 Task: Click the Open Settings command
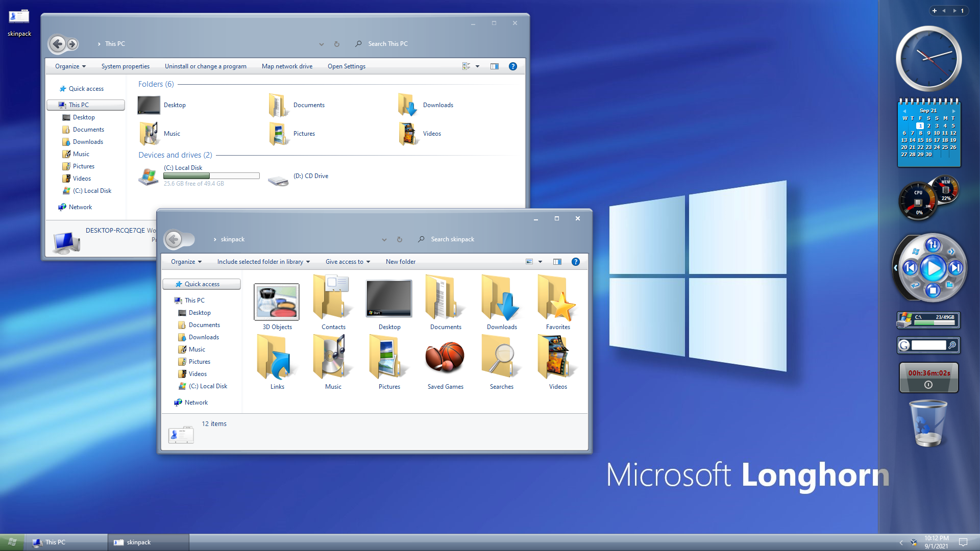click(x=346, y=66)
